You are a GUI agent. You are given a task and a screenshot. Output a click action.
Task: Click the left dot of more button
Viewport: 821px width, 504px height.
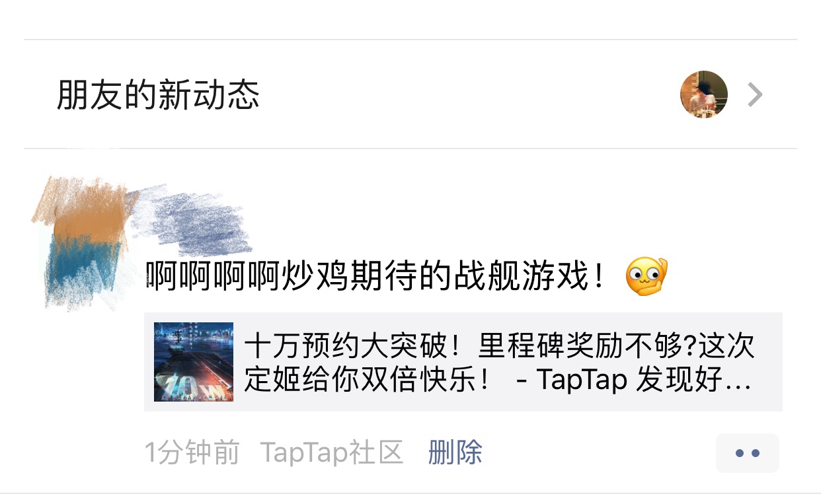coord(740,453)
